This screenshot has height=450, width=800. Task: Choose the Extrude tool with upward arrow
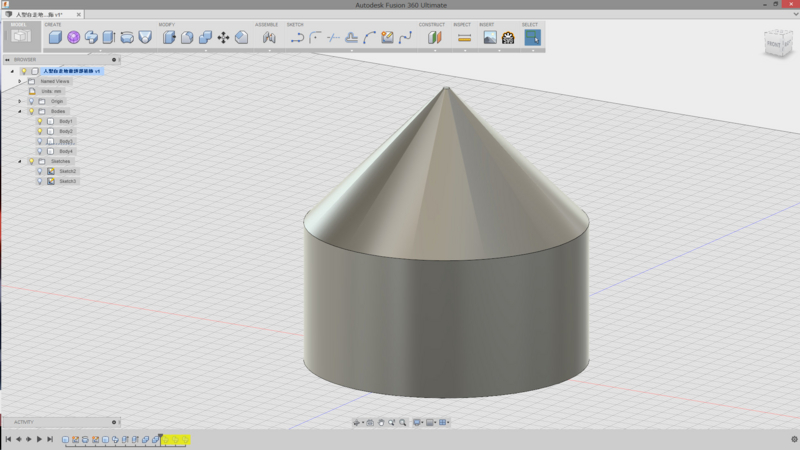tap(109, 37)
